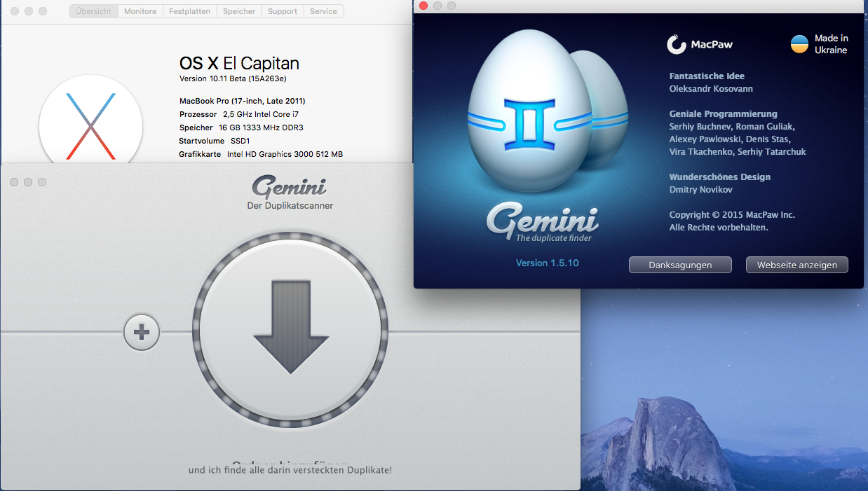Click the Grafikkarte Intel HD Graphics 3000 line

point(261,154)
